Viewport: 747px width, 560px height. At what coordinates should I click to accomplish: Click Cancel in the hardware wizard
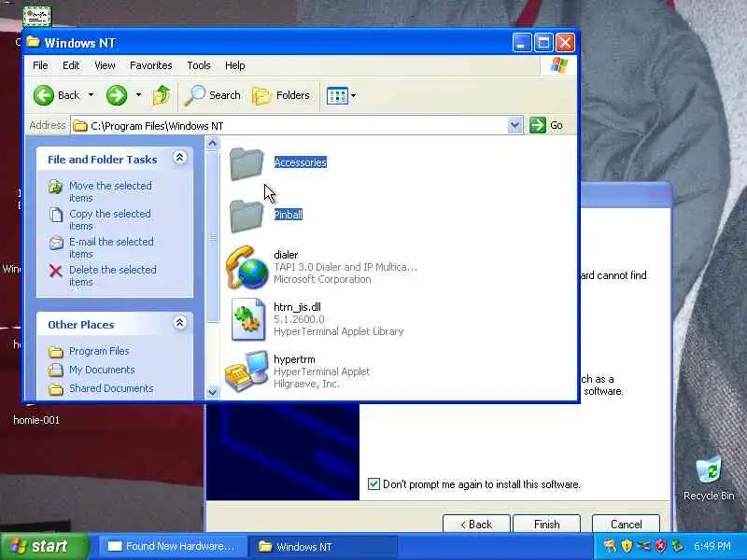click(626, 524)
